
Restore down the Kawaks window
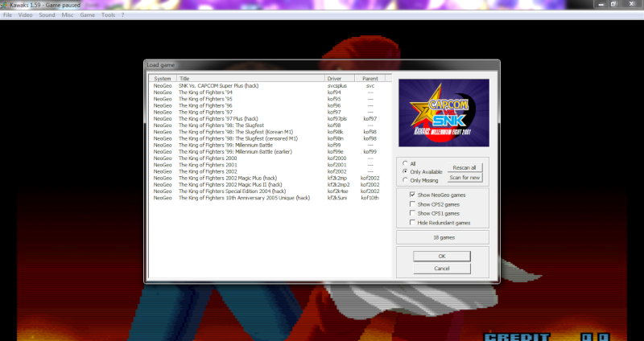pos(613,4)
